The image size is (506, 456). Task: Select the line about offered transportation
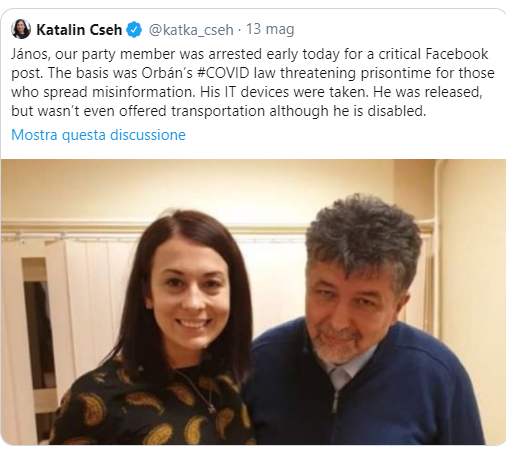(x=219, y=111)
